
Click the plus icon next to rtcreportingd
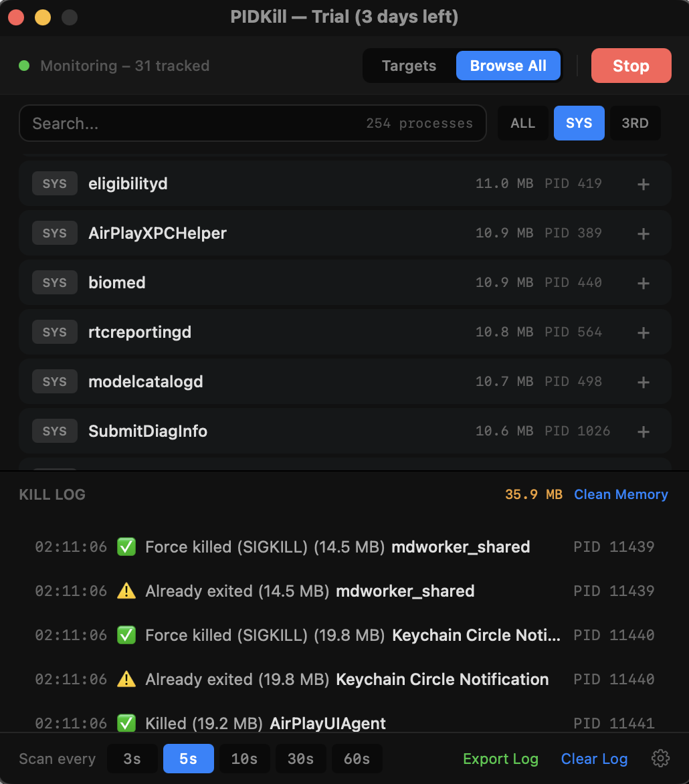coord(643,332)
